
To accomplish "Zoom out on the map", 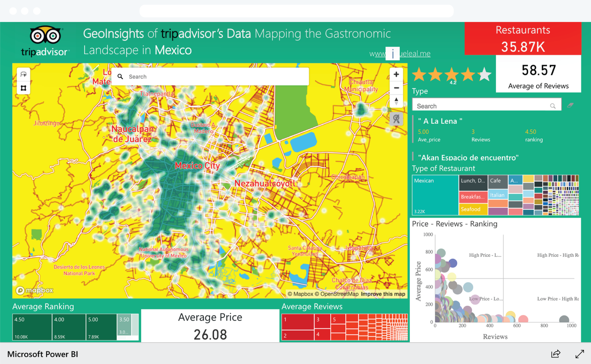I will click(x=396, y=88).
